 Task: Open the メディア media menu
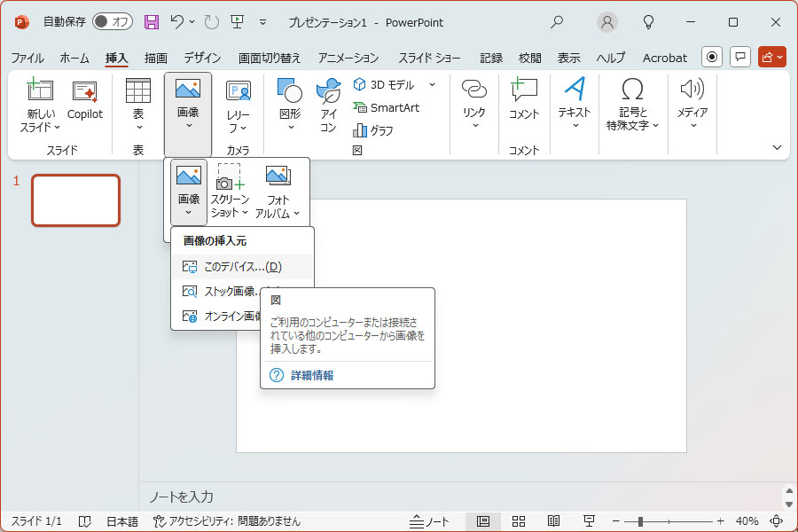(x=692, y=104)
